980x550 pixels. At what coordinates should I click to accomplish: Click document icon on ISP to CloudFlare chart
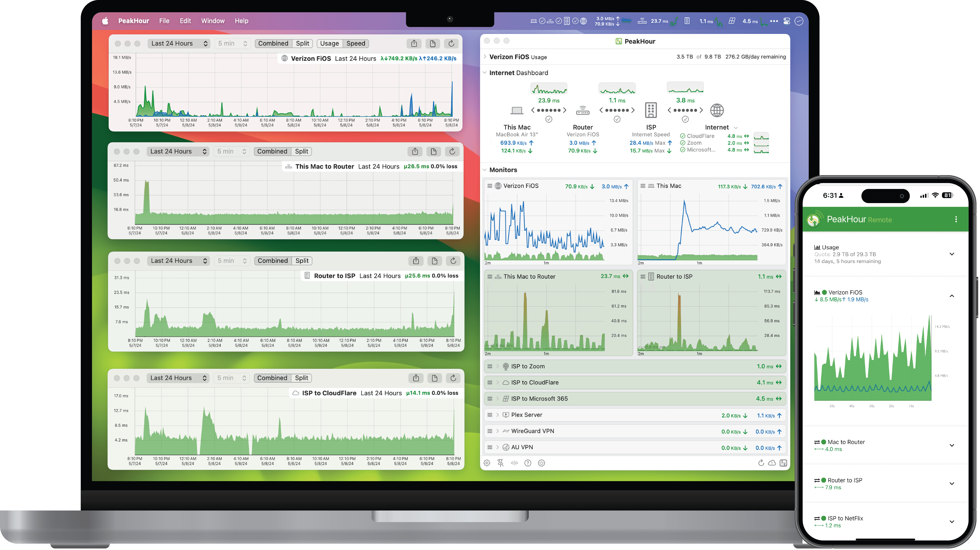pyautogui.click(x=434, y=378)
